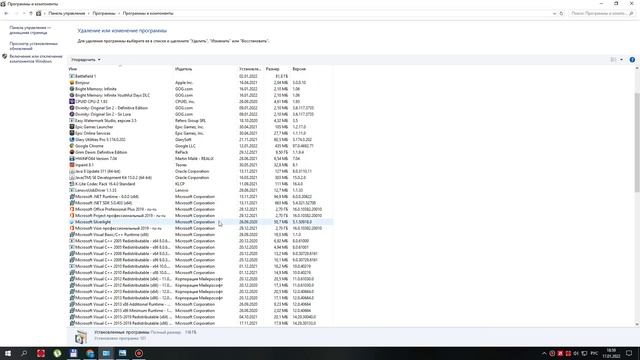The height and width of the screenshot is (360, 640).
Task: Open taskbar search magnifier
Action: point(24,353)
